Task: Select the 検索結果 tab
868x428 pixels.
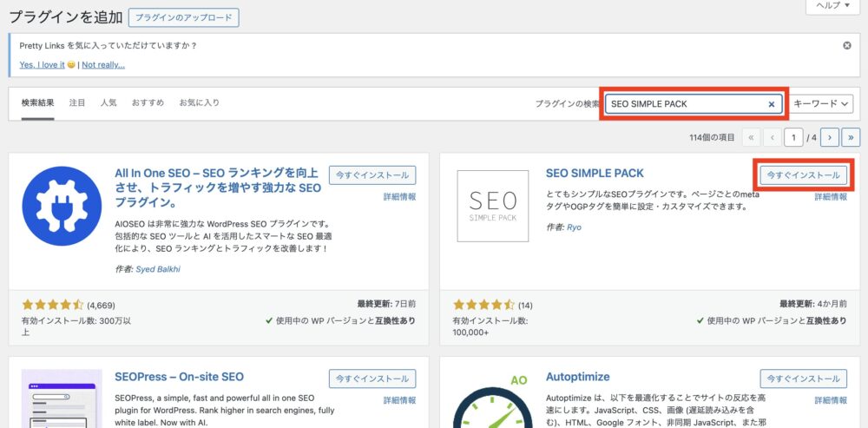Action: [37, 102]
